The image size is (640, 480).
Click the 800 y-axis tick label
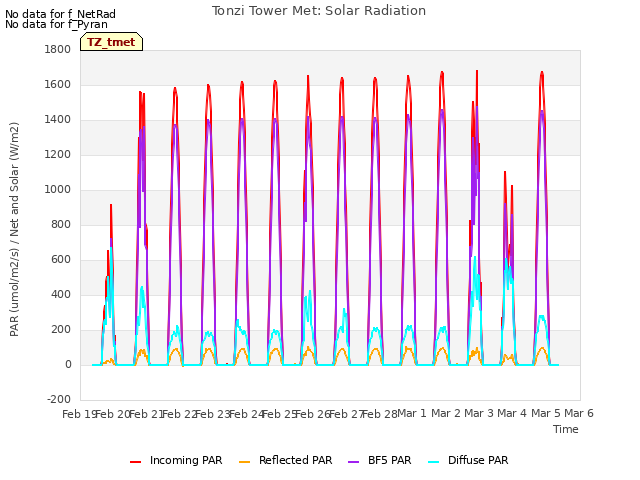pos(61,224)
